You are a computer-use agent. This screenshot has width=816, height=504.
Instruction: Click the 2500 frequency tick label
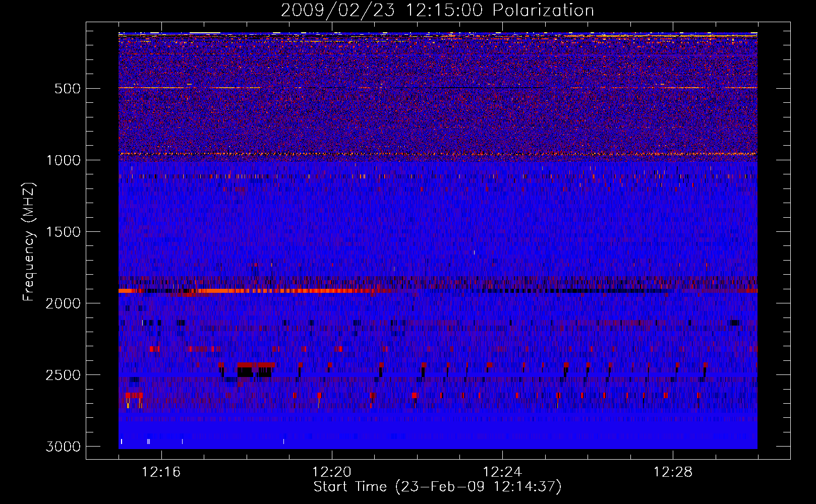click(x=63, y=375)
